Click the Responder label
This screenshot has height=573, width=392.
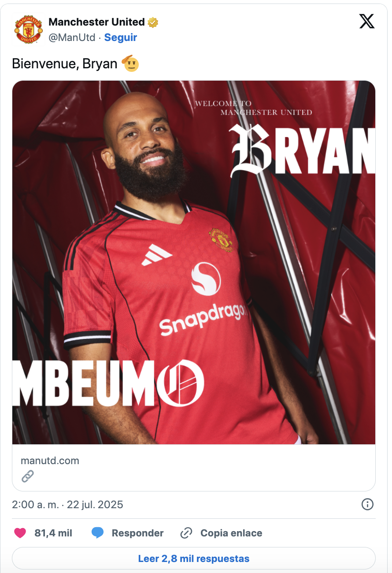(x=137, y=533)
